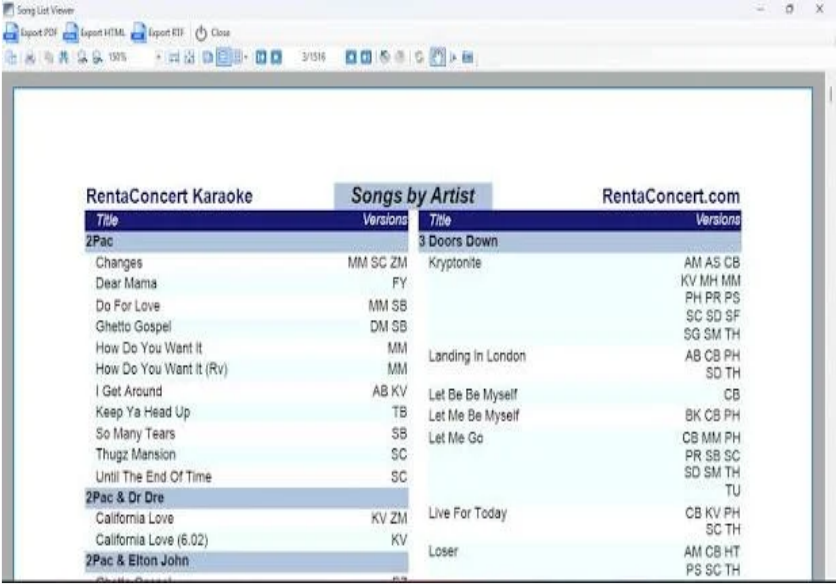Click the Export PDF button

pos(30,33)
